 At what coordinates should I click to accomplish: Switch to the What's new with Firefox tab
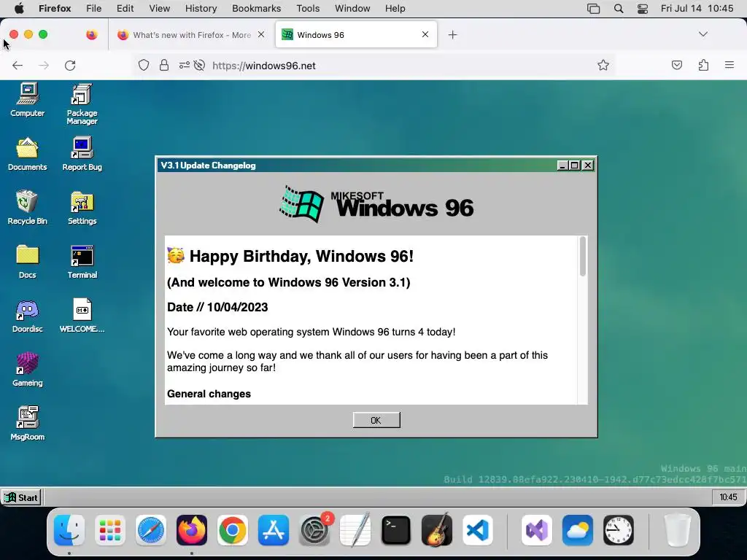(190, 35)
